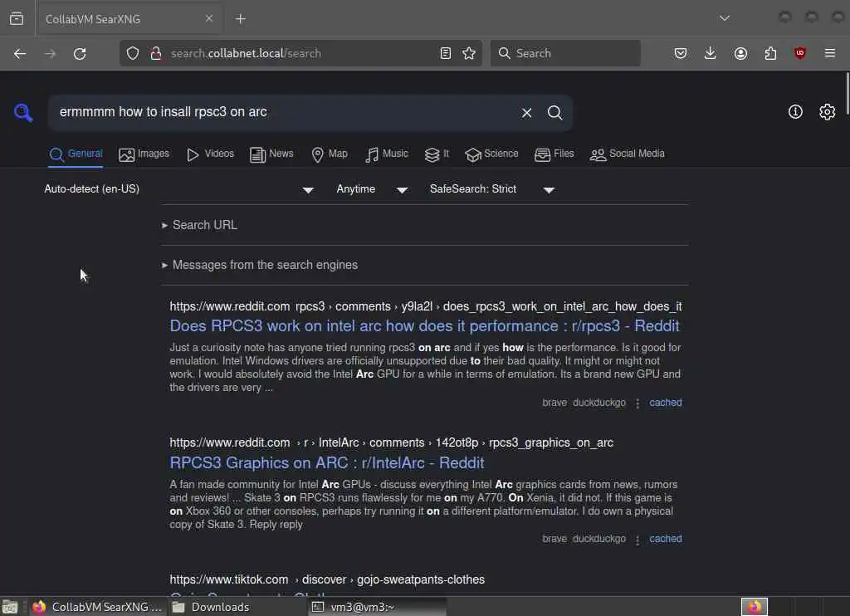Open SearXNG preferences gear icon
This screenshot has width=850, height=616.
click(x=828, y=112)
